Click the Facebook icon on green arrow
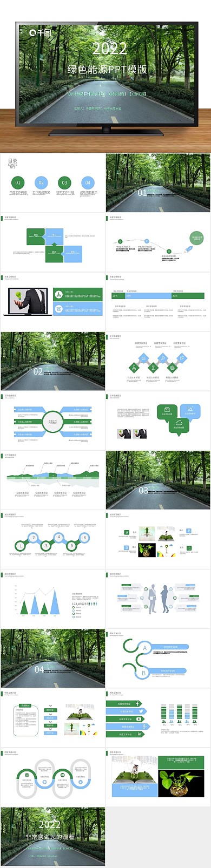 pos(138,703)
